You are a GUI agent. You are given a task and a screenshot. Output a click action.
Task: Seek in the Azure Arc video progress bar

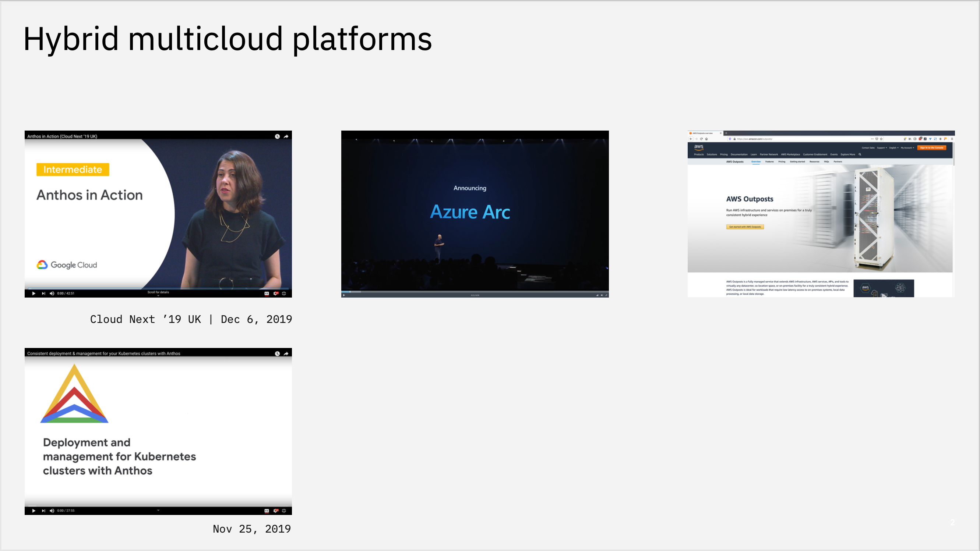[475, 292]
